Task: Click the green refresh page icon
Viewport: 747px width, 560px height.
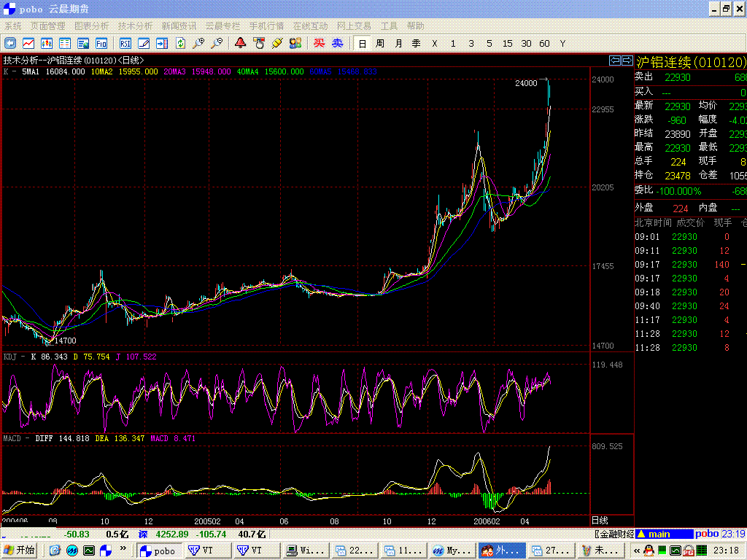Action: (x=180, y=43)
